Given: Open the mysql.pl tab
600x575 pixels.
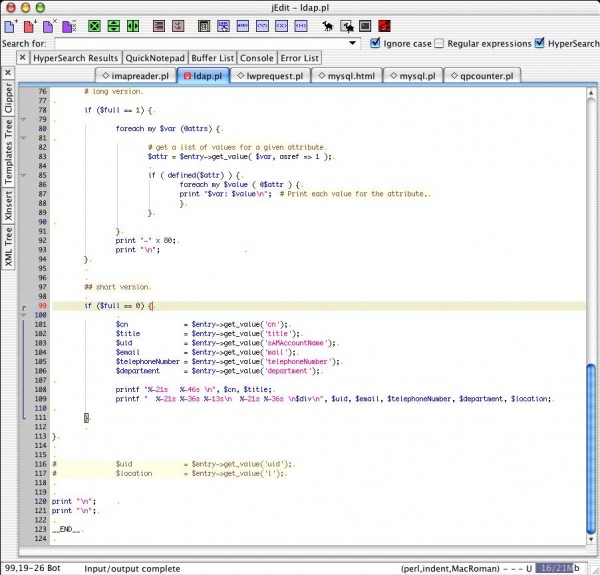Looking at the screenshot, I should (413, 76).
